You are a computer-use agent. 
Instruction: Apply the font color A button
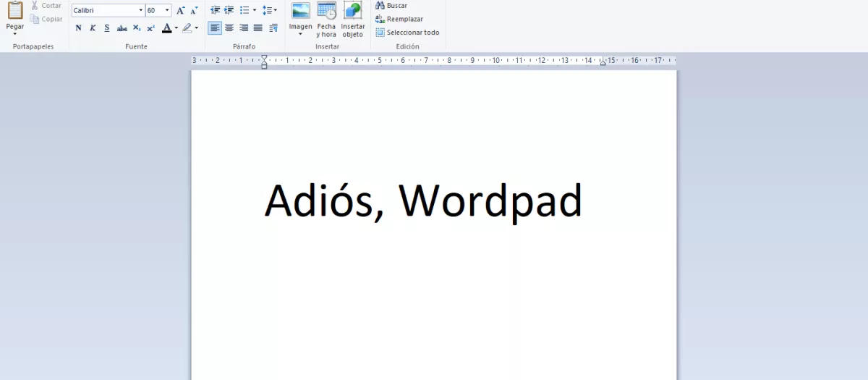click(166, 28)
